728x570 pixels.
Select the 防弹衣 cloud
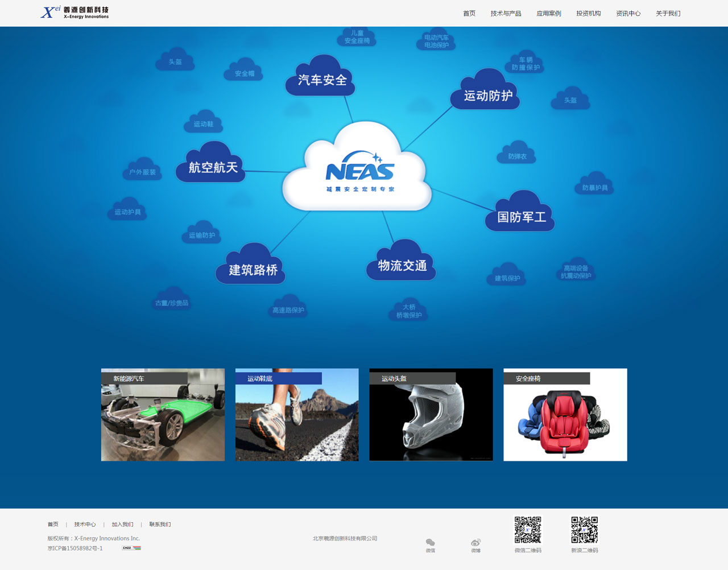point(516,152)
